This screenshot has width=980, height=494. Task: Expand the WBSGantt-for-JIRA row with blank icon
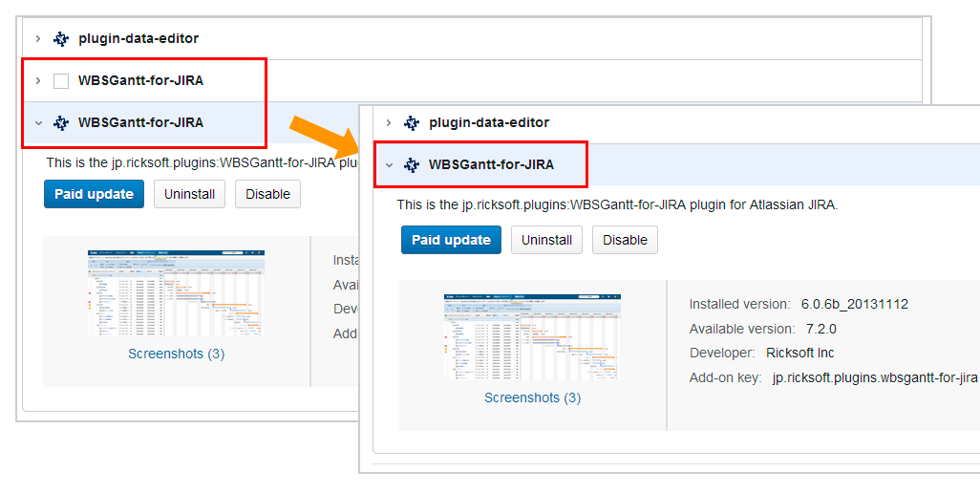click(x=38, y=81)
